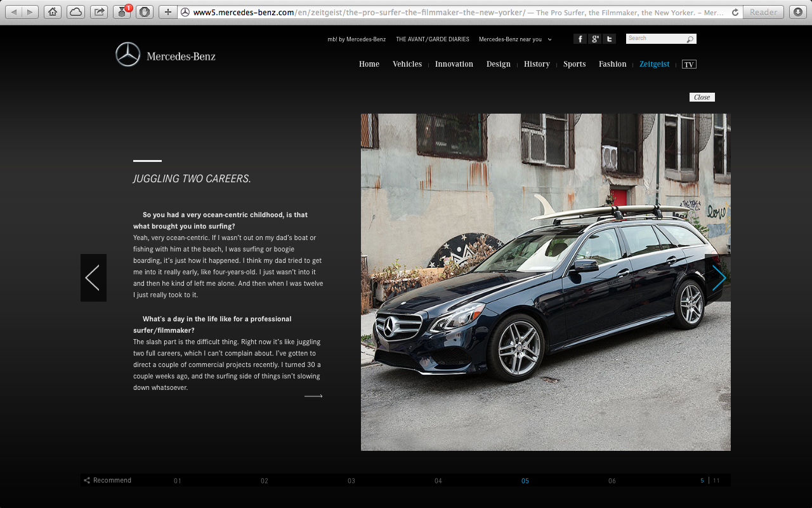
Task: Click the question about ocean-centric childhood
Action: pos(221,220)
